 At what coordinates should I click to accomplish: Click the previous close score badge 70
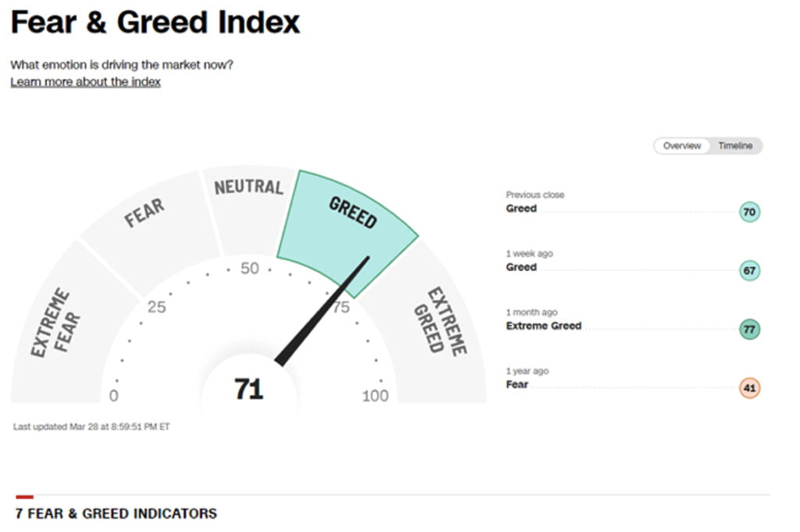click(749, 212)
